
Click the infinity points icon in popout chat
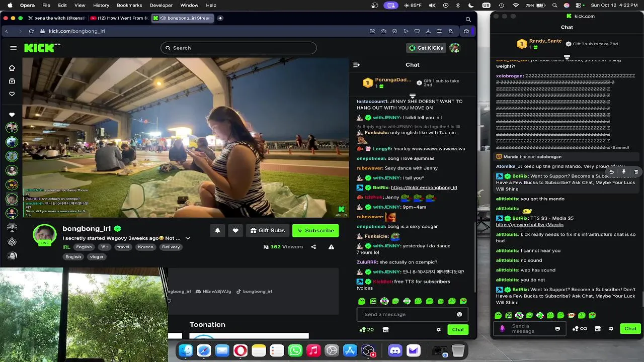[580, 329]
